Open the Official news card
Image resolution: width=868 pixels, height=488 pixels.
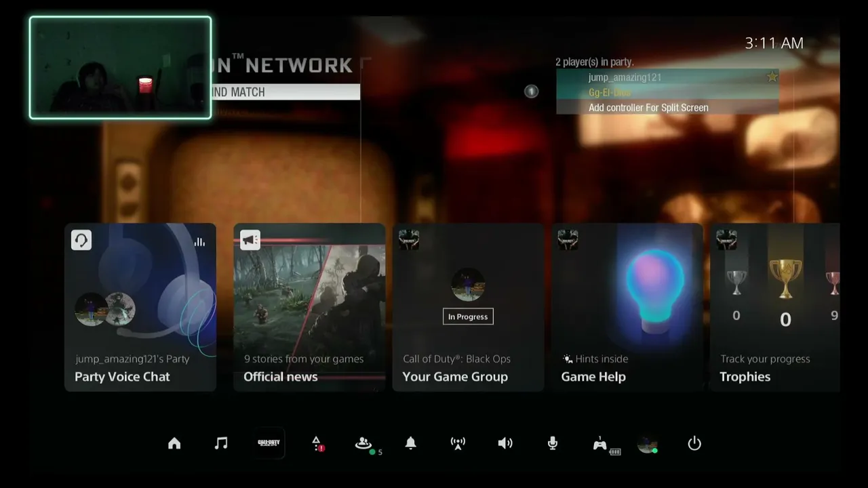[309, 308]
